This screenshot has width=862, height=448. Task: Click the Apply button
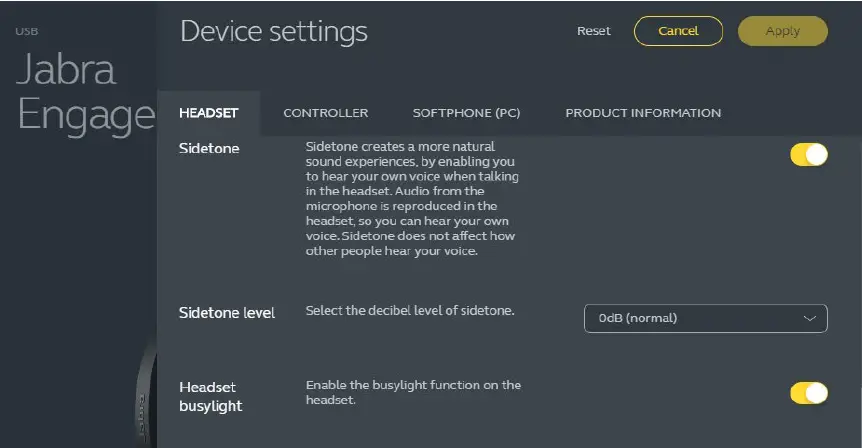point(782,31)
